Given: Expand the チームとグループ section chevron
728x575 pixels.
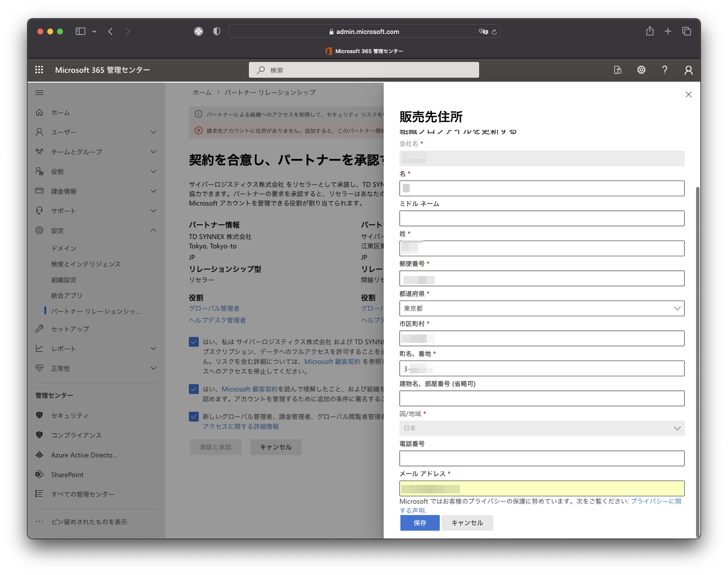Looking at the screenshot, I should click(x=153, y=151).
